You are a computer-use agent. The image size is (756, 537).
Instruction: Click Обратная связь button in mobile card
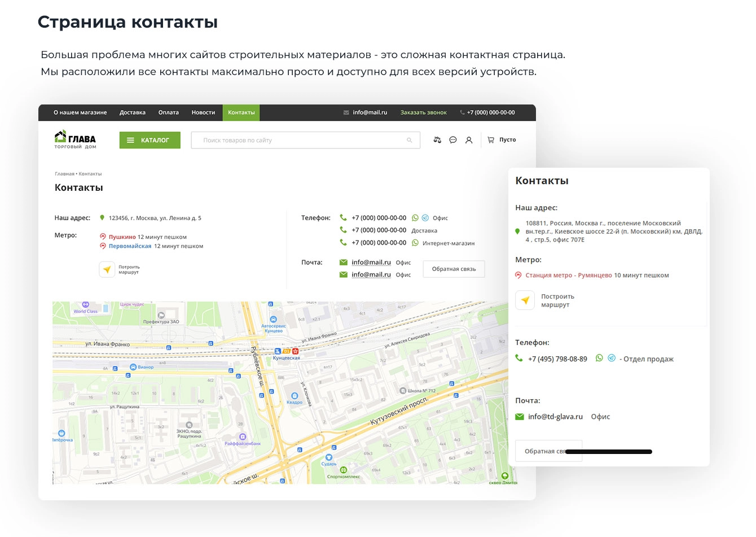pyautogui.click(x=548, y=451)
